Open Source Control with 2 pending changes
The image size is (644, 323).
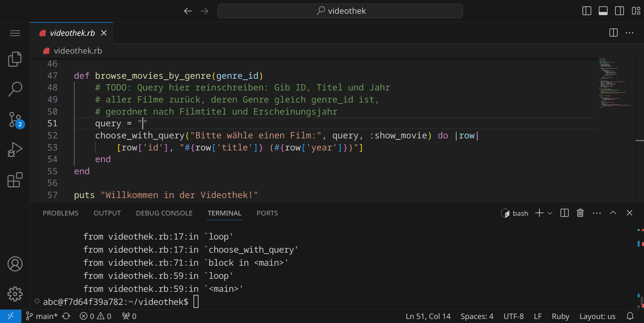pos(15,120)
